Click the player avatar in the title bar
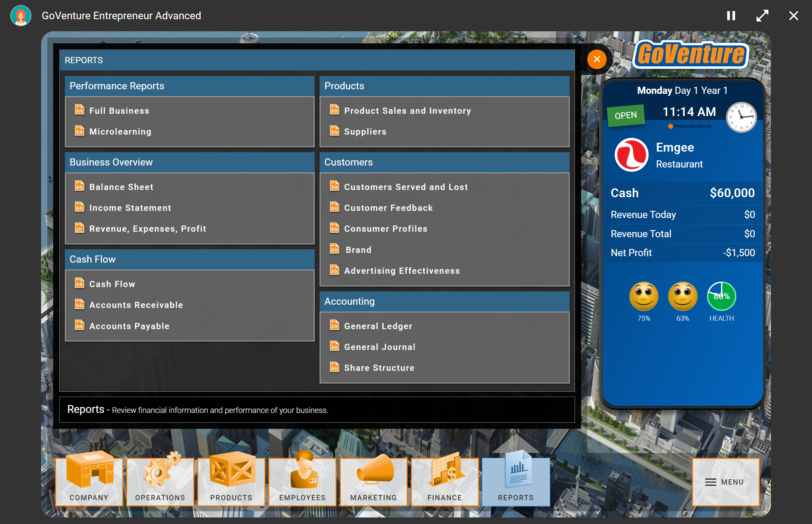Screen dimensions: 812x524 click(21, 15)
